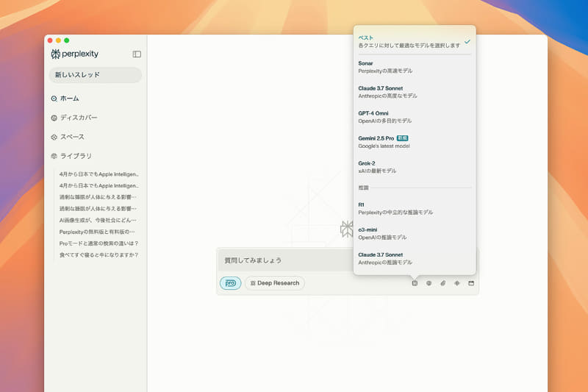588x392 pixels.
Task: Click the ホーム search icon
Action: pyautogui.click(x=54, y=99)
